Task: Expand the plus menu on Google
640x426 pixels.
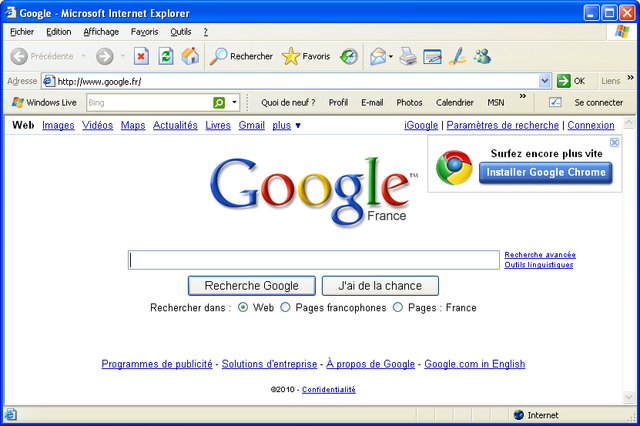Action: point(286,125)
